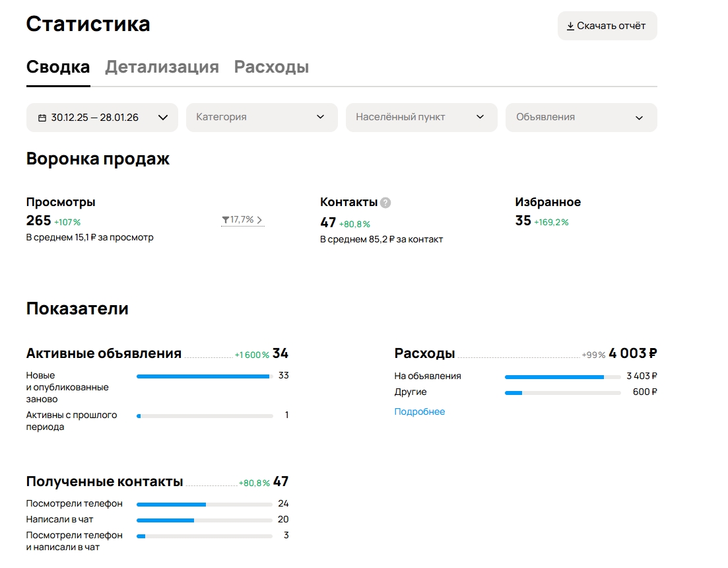Click the download icon in Скачать отчёт
Screen dimensions: 728x568
[570, 26]
